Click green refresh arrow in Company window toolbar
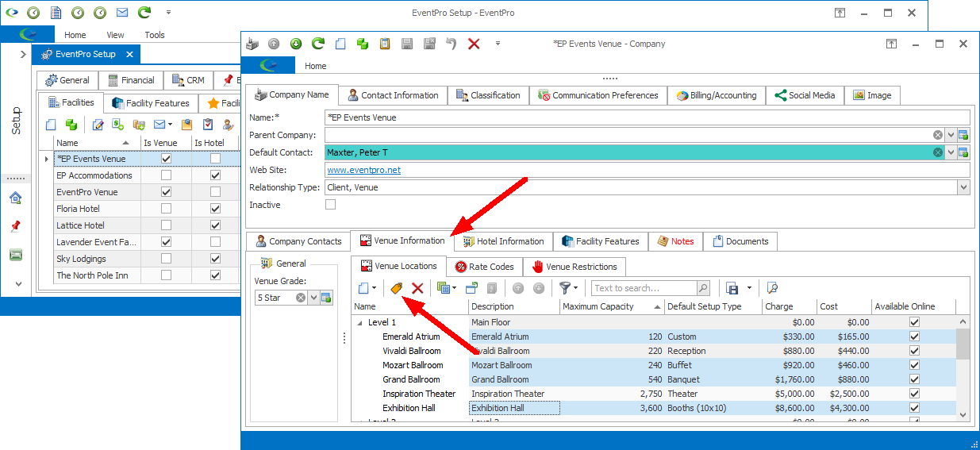The image size is (980, 450). click(317, 44)
